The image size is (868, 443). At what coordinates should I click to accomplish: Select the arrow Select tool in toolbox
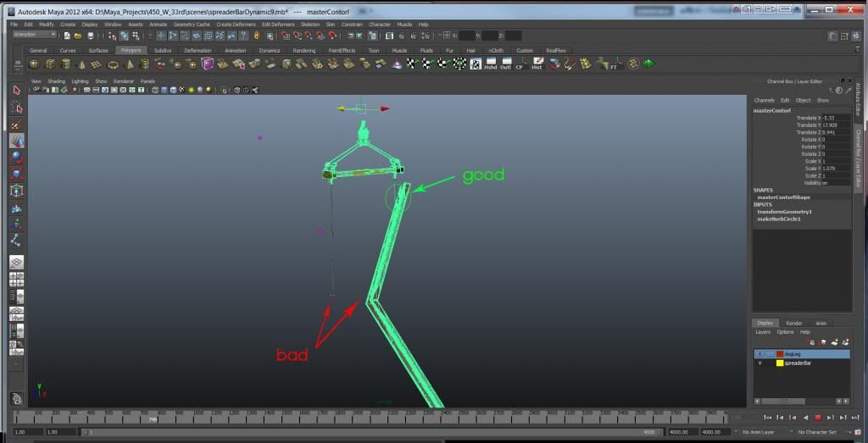coord(17,90)
